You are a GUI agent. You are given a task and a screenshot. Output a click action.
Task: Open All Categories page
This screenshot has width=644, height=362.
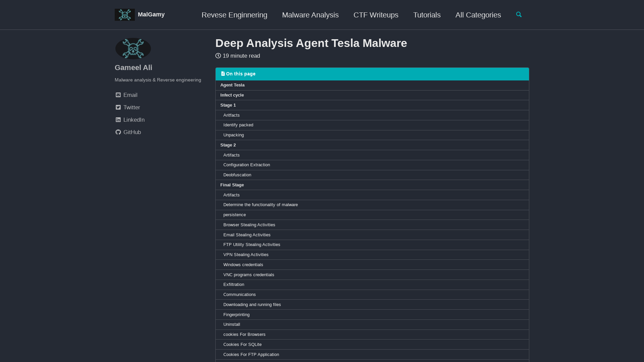click(x=478, y=15)
